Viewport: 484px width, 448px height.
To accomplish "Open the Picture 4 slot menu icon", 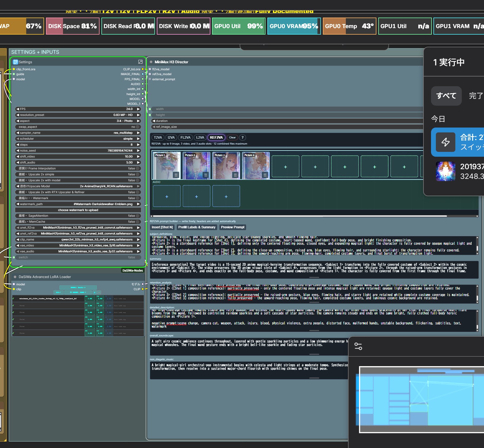I will click(265, 175).
